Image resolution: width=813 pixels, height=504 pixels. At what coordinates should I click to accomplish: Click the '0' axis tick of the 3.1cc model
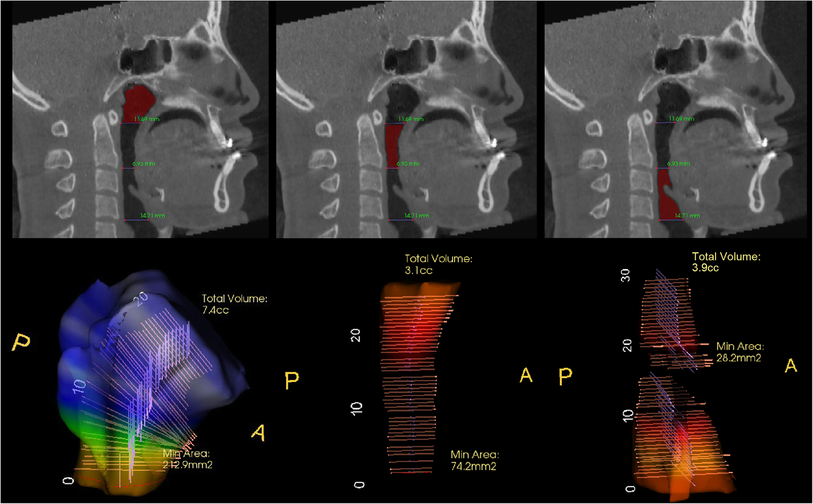(x=359, y=485)
